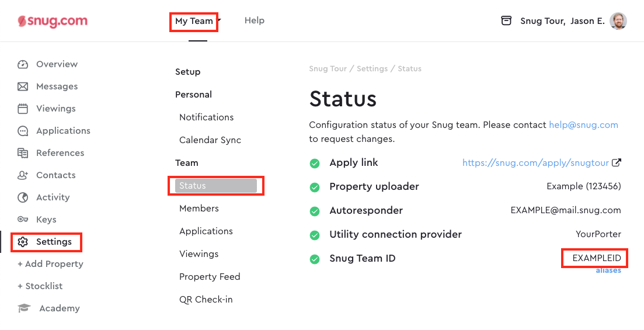Click Jason E. profile avatar
644x330 pixels.
(618, 21)
